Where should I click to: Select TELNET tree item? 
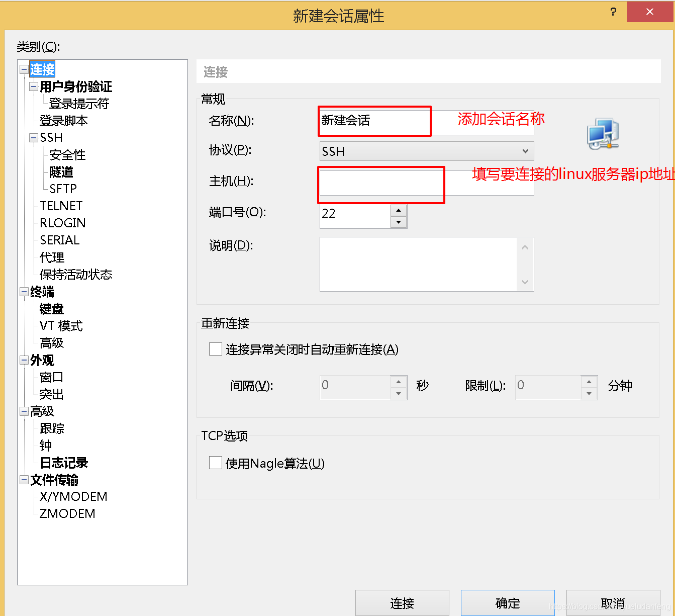point(61,206)
